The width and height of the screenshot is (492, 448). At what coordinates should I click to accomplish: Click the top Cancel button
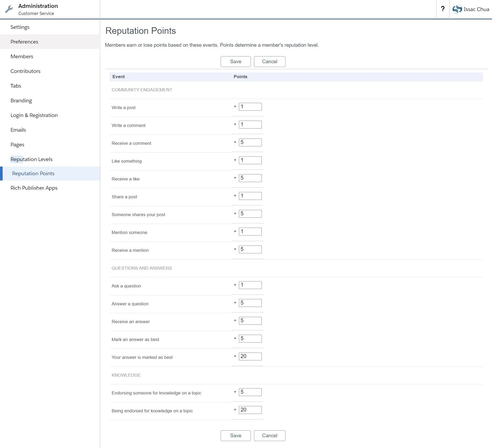tap(270, 62)
